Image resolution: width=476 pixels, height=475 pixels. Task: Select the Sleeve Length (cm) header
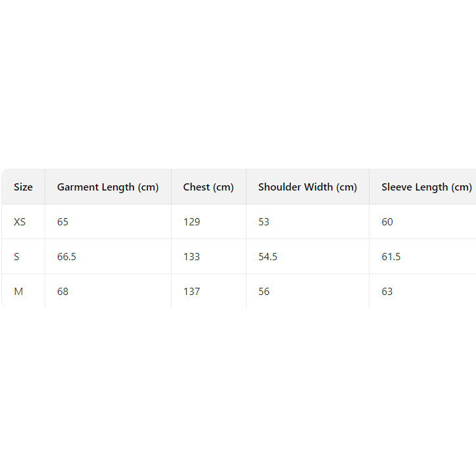click(426, 187)
